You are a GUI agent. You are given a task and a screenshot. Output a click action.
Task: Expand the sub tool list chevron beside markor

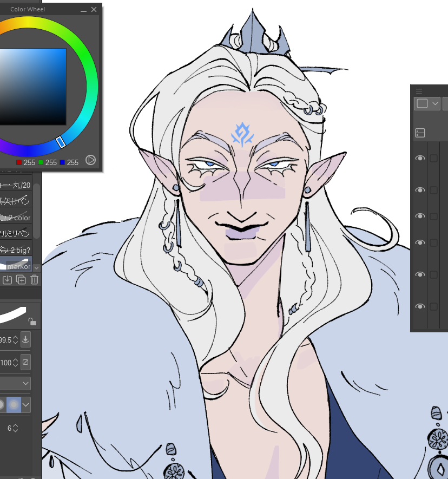[36, 268]
